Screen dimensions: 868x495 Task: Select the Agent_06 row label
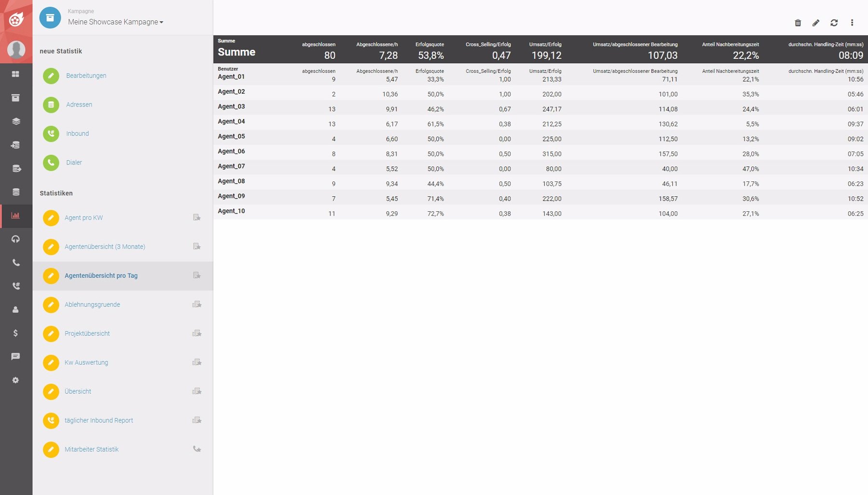(231, 151)
